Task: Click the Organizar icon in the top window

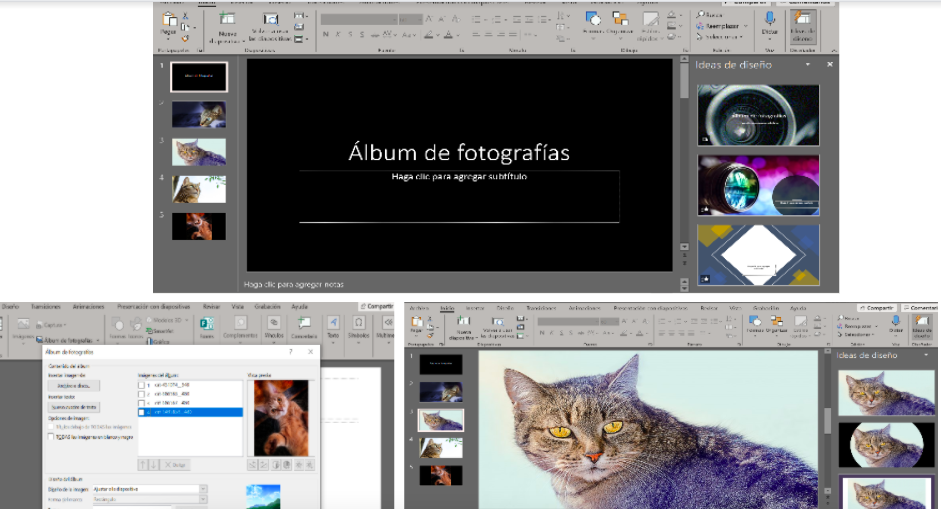Action: tap(621, 19)
